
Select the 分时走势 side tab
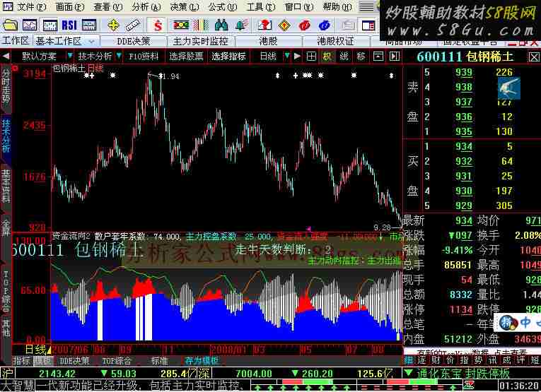[x=6, y=86]
